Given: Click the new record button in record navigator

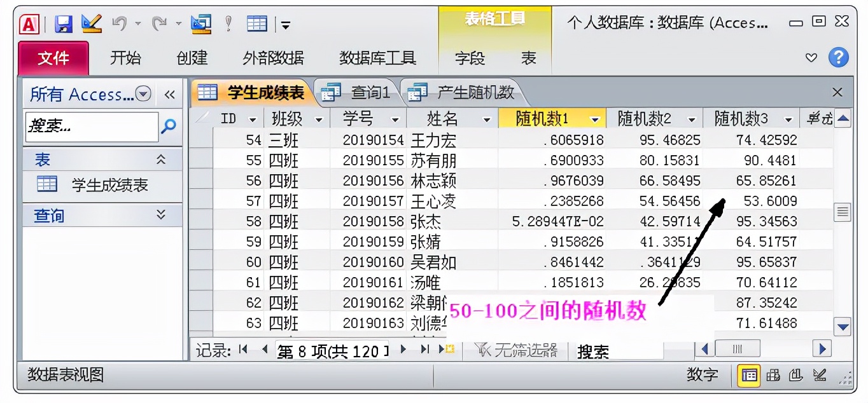Looking at the screenshot, I should point(447,350).
